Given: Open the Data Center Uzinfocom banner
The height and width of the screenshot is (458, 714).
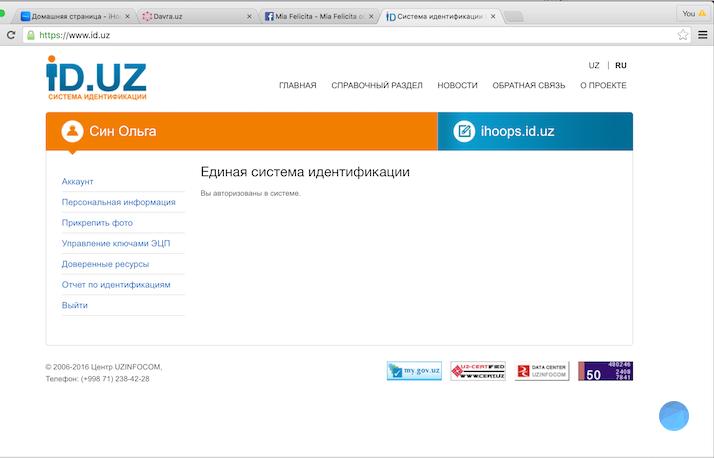Looking at the screenshot, I should (x=542, y=371).
